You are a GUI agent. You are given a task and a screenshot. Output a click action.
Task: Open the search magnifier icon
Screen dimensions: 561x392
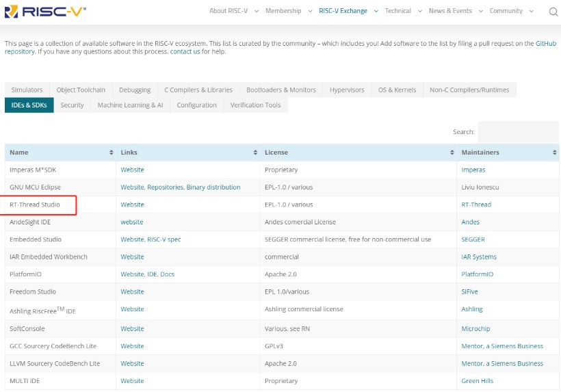tap(553, 12)
